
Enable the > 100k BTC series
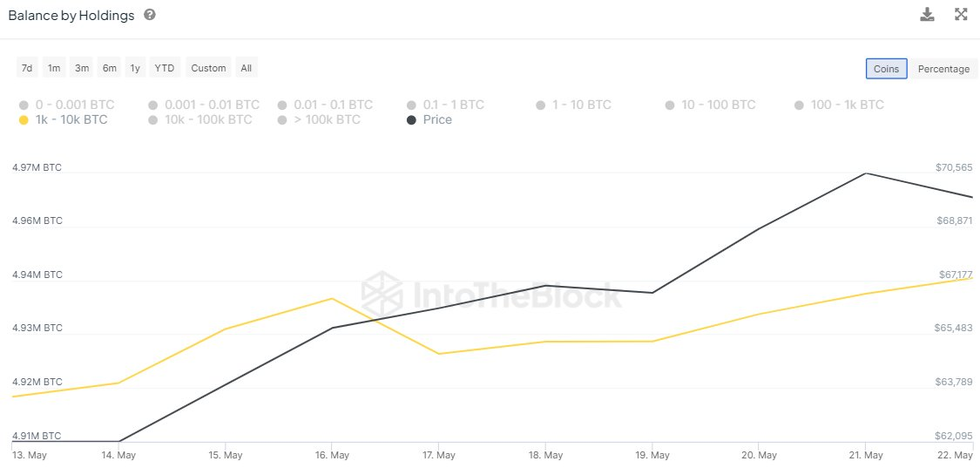[319, 119]
